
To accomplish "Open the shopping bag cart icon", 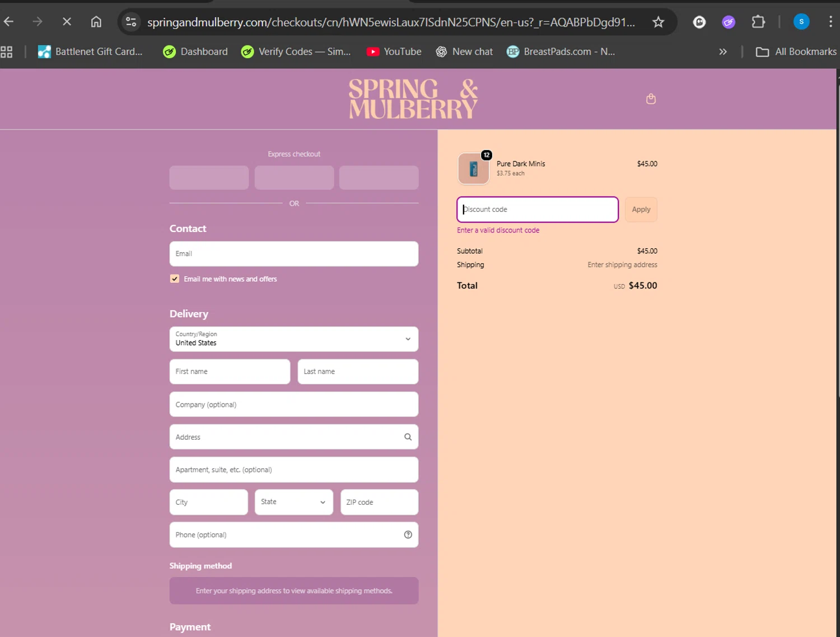I will (x=651, y=99).
